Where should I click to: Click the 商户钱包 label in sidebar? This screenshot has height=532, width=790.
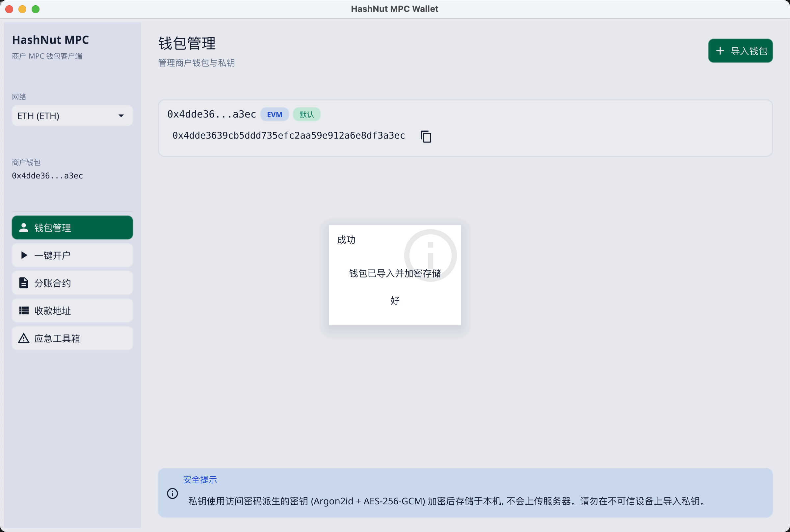tap(26, 163)
